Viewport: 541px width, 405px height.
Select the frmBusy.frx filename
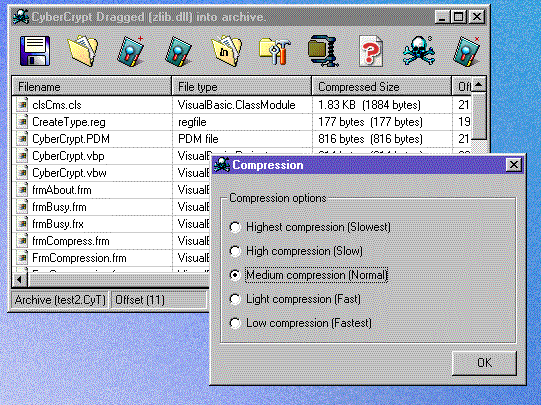click(x=58, y=224)
